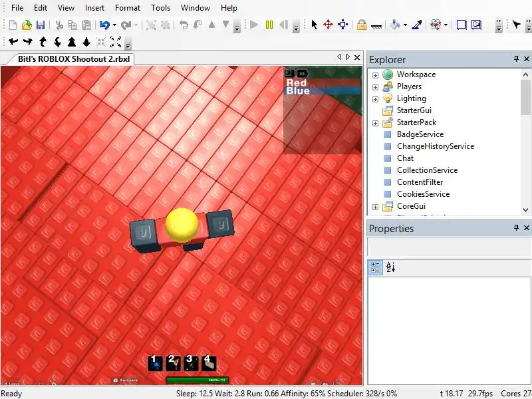Click the grey Play triangle button
532x399 pixels.
coord(254,25)
